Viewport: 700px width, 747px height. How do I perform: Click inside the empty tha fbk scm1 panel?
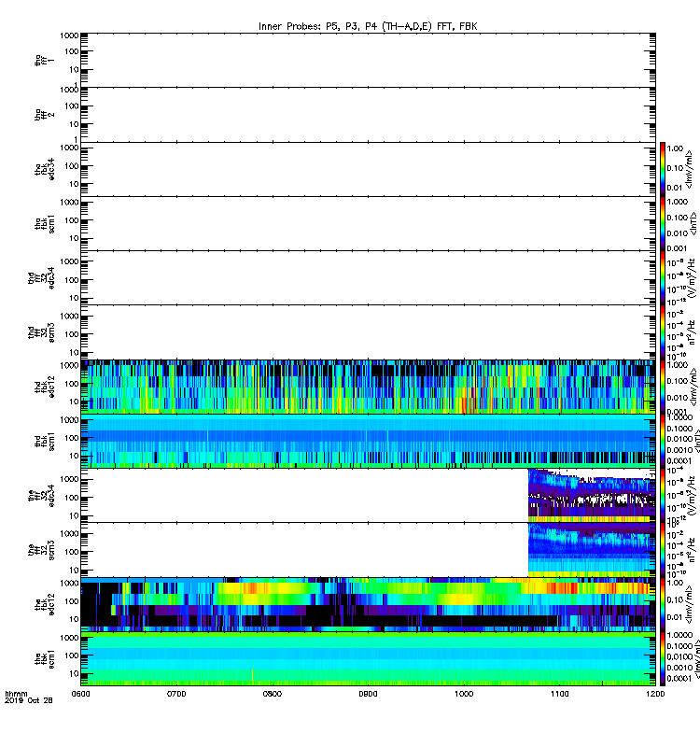[x=368, y=224]
